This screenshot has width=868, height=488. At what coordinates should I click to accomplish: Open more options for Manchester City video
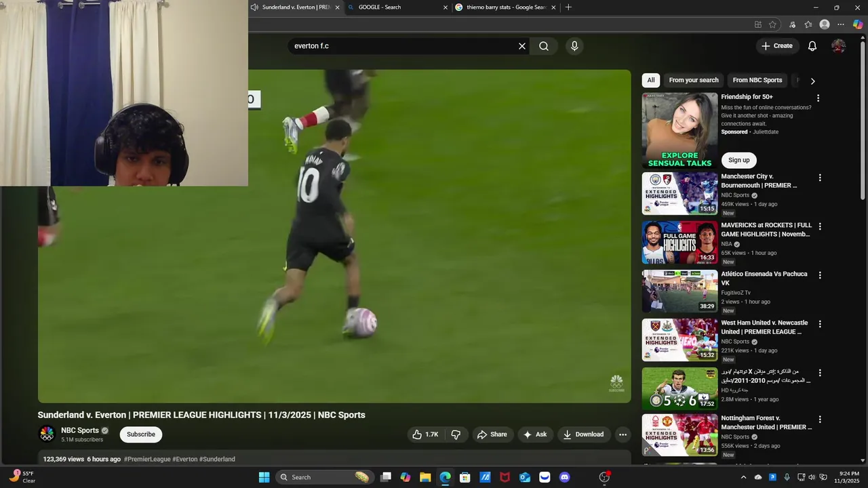coord(820,178)
